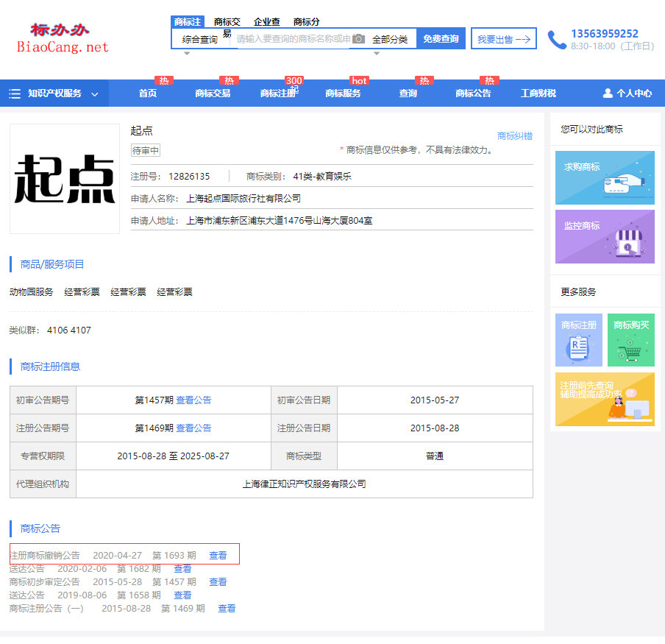
Task: Click the 动物园服务 service item
Action: [x=32, y=292]
